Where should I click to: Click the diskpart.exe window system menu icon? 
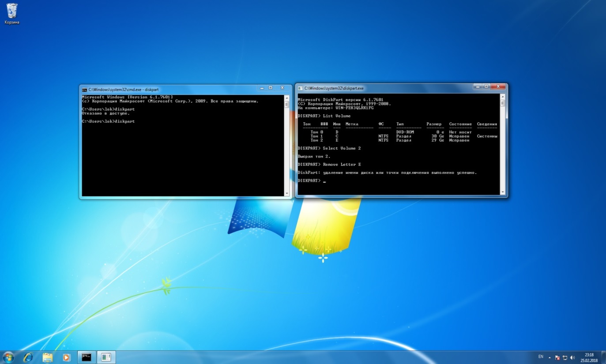tap(300, 88)
